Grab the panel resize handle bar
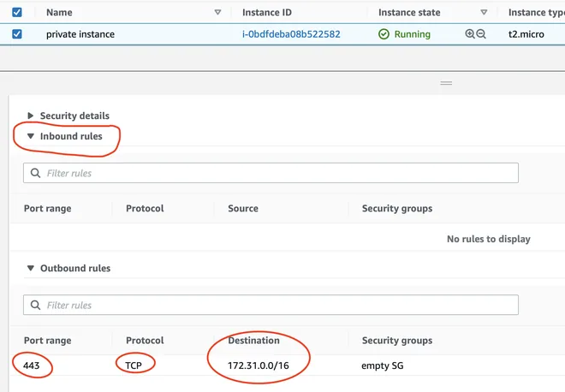Screen dimensions: 565x392 pyautogui.click(x=446, y=83)
